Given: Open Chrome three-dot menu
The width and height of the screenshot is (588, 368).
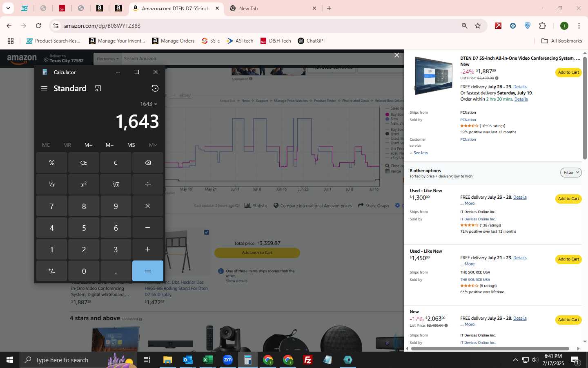Looking at the screenshot, I should point(579,26).
